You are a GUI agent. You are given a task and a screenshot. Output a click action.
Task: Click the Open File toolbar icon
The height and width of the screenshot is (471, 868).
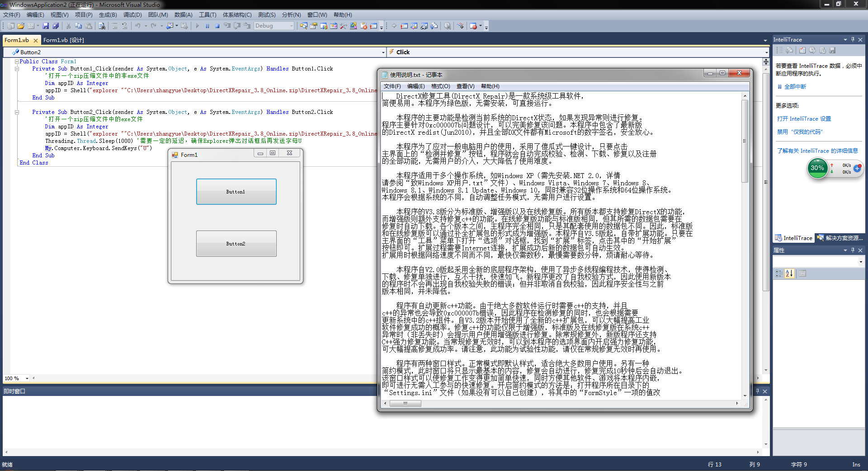pos(21,26)
